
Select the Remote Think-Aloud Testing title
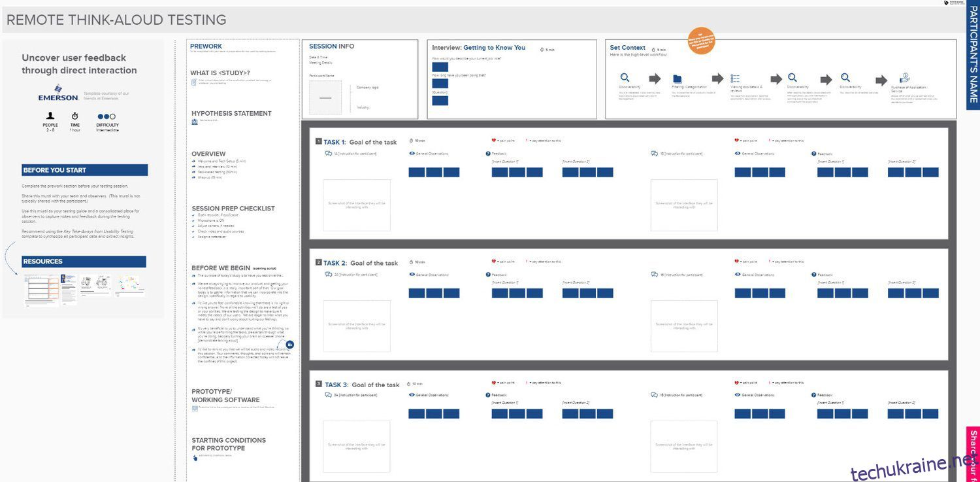(116, 20)
